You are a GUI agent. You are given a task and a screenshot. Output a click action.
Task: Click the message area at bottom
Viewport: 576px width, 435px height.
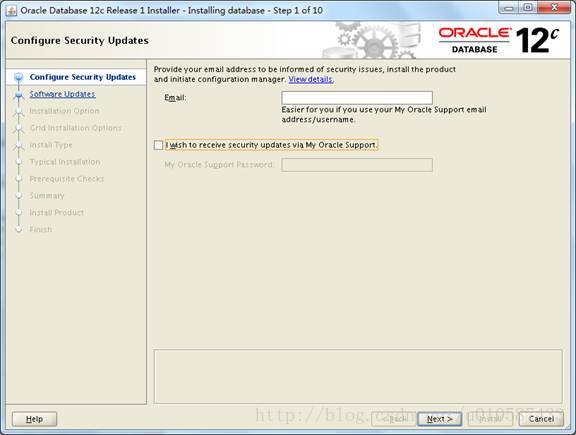[x=358, y=377]
